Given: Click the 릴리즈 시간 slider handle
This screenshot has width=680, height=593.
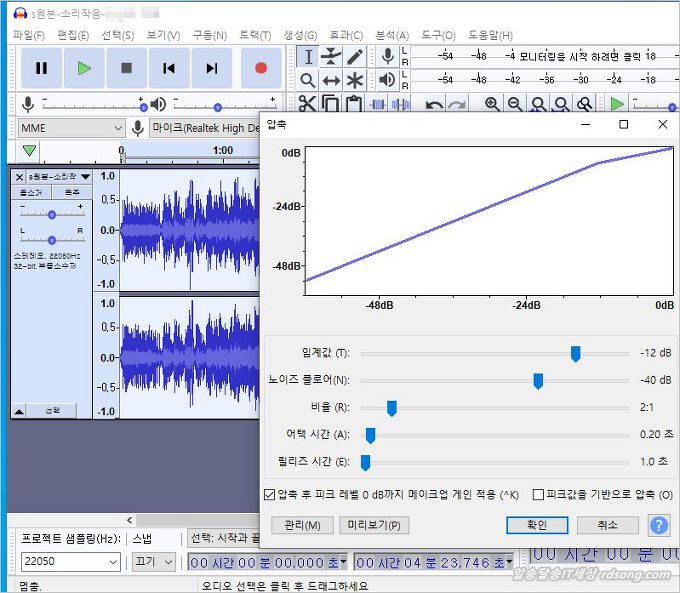Looking at the screenshot, I should [x=366, y=462].
